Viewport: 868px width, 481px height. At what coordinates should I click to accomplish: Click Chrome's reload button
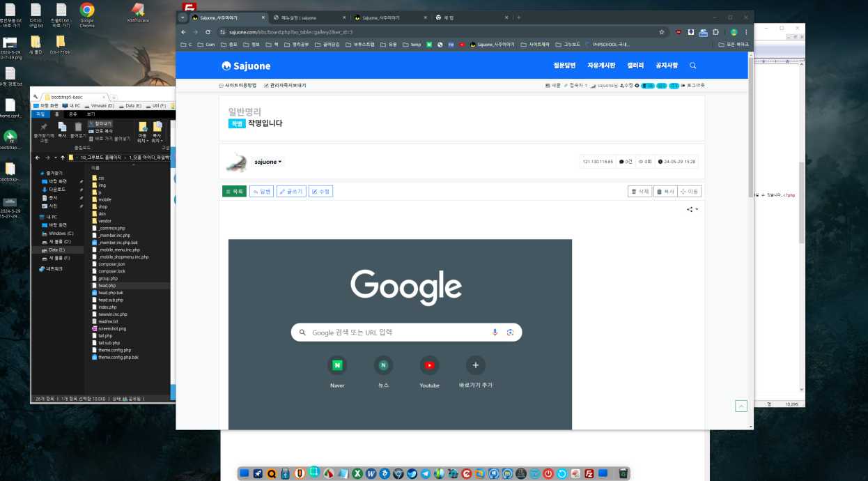point(208,32)
